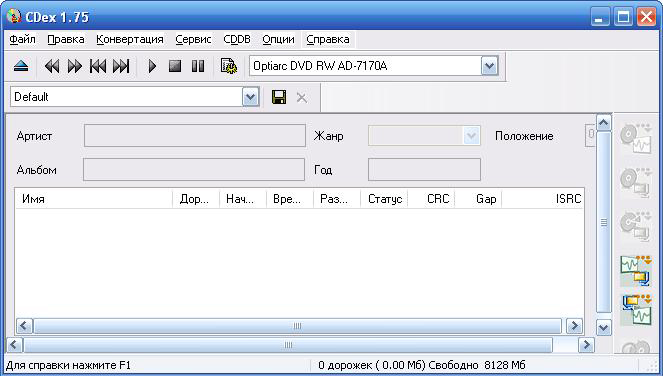Open the CDDB menu
Screen dimensions: 663x376
[x=237, y=39]
